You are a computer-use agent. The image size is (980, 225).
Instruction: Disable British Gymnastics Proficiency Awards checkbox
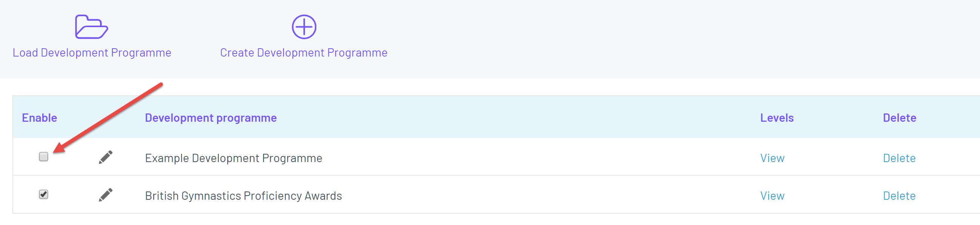point(44,194)
